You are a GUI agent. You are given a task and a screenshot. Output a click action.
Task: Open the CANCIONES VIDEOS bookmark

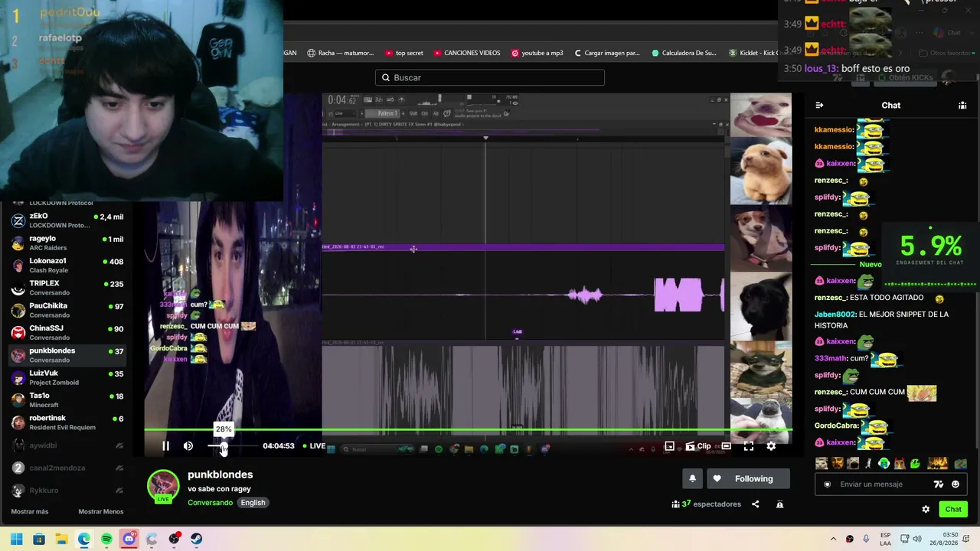(466, 53)
